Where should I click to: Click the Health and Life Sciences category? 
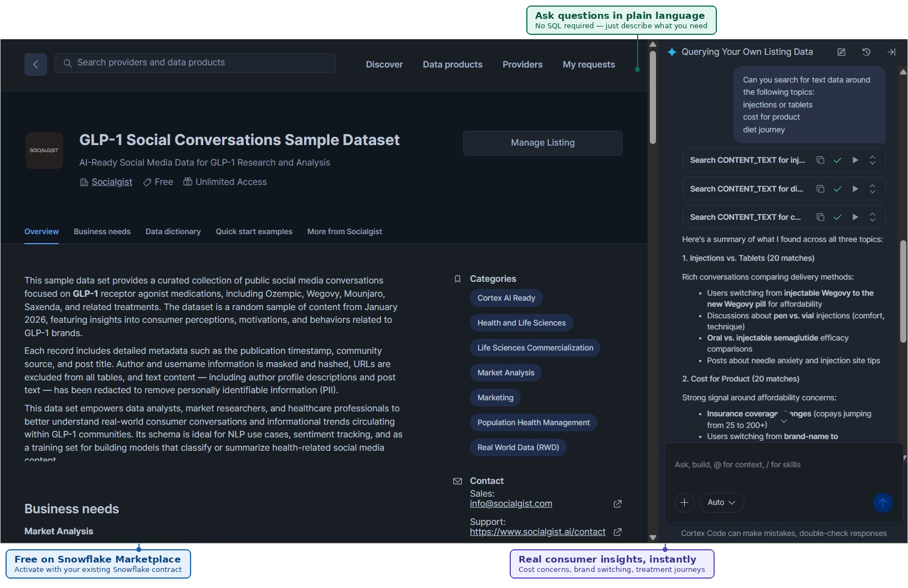coord(521,323)
